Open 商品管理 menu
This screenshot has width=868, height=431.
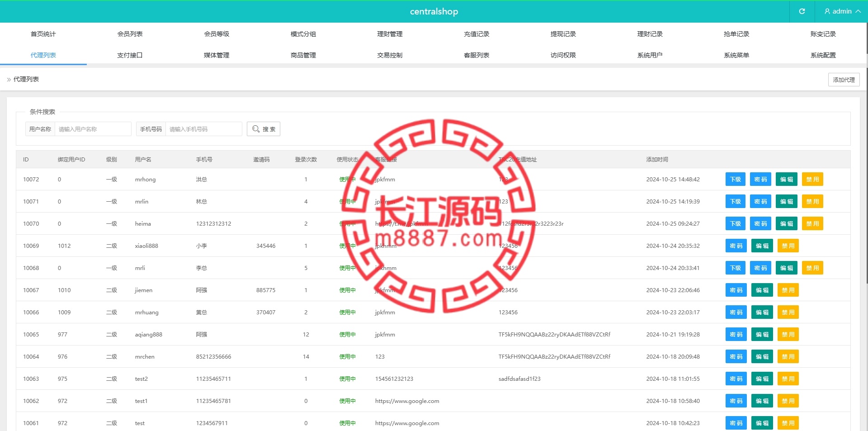click(303, 55)
